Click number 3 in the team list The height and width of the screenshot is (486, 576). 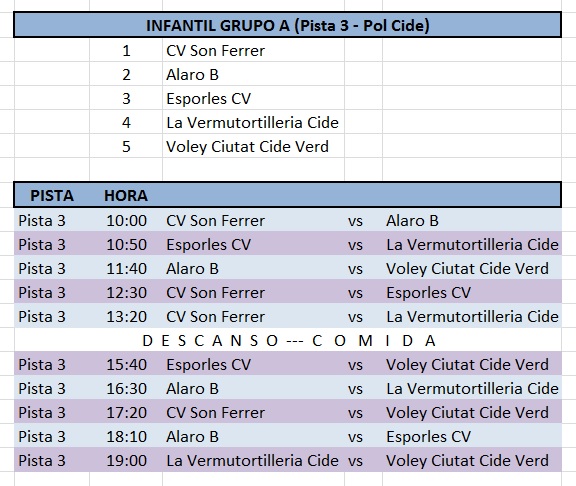[x=126, y=99]
